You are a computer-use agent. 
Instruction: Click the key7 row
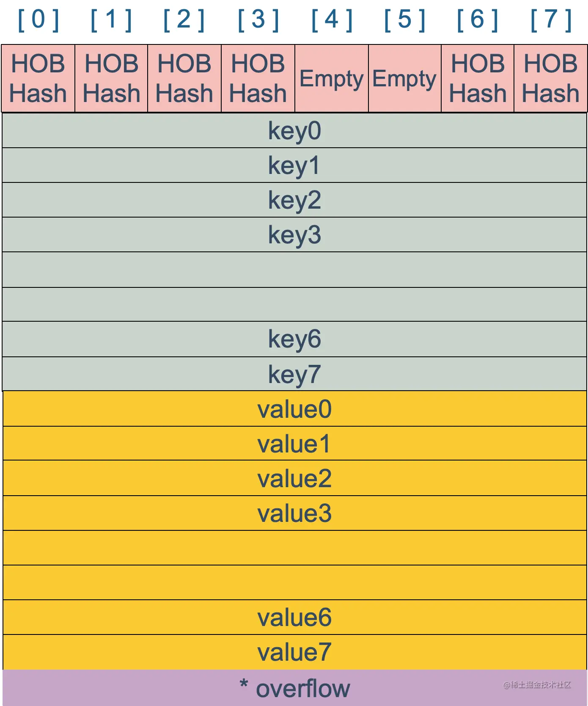coord(294,374)
